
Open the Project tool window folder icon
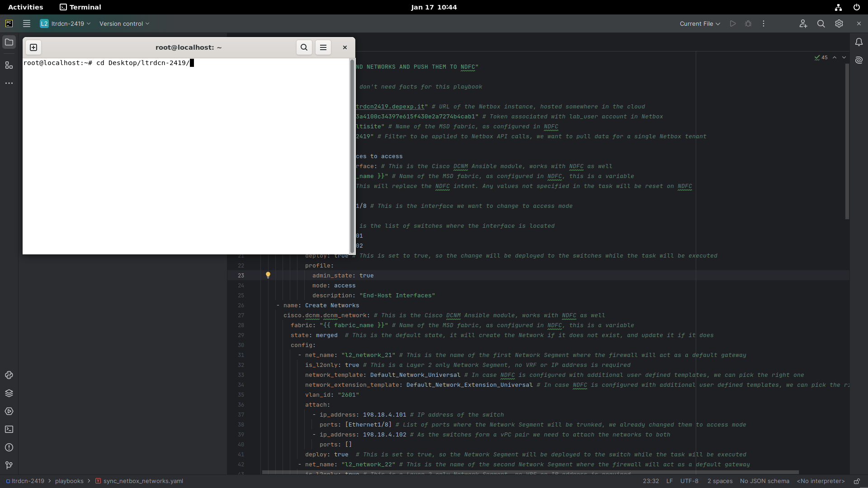click(x=9, y=42)
